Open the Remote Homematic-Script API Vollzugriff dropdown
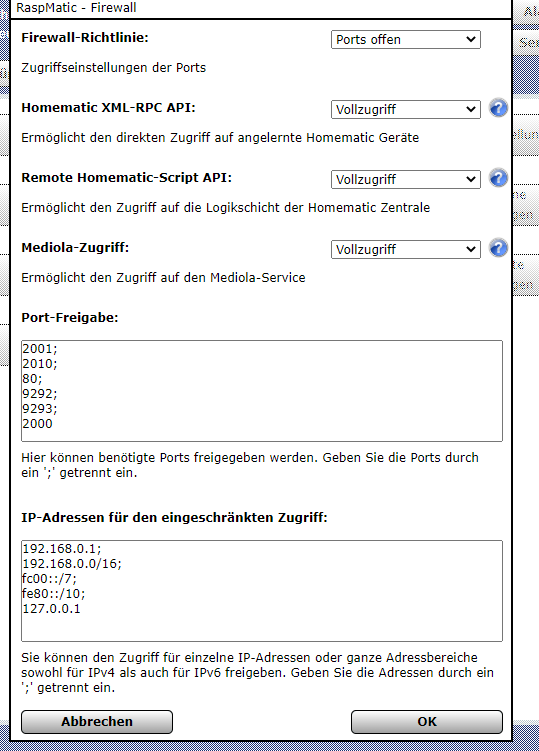 [405, 180]
